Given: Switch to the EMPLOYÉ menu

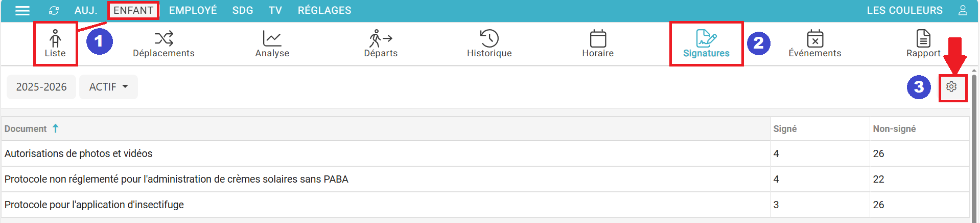Looking at the screenshot, I should coord(193,11).
